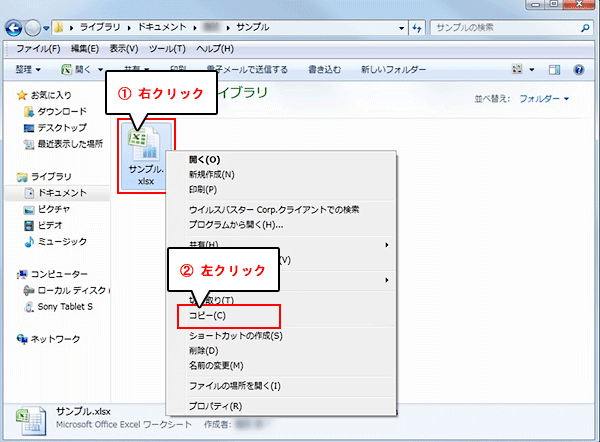This screenshot has width=600, height=442.
Task: Open the Sony Tablet S device
Action: point(65,307)
